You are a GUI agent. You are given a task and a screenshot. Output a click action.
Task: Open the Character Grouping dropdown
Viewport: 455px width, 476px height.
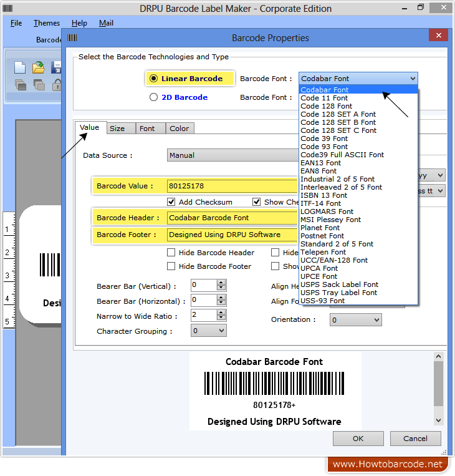click(209, 331)
